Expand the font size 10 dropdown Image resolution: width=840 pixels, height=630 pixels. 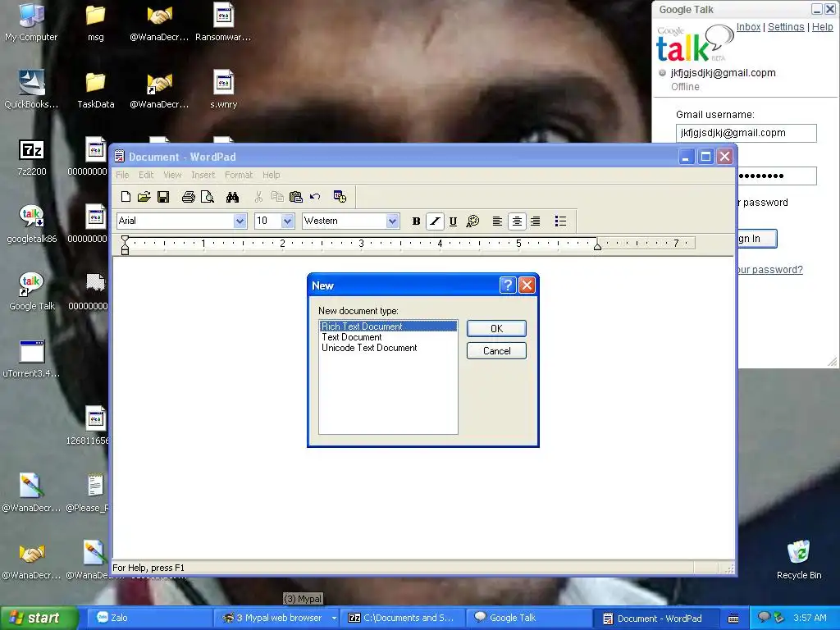[x=288, y=221]
